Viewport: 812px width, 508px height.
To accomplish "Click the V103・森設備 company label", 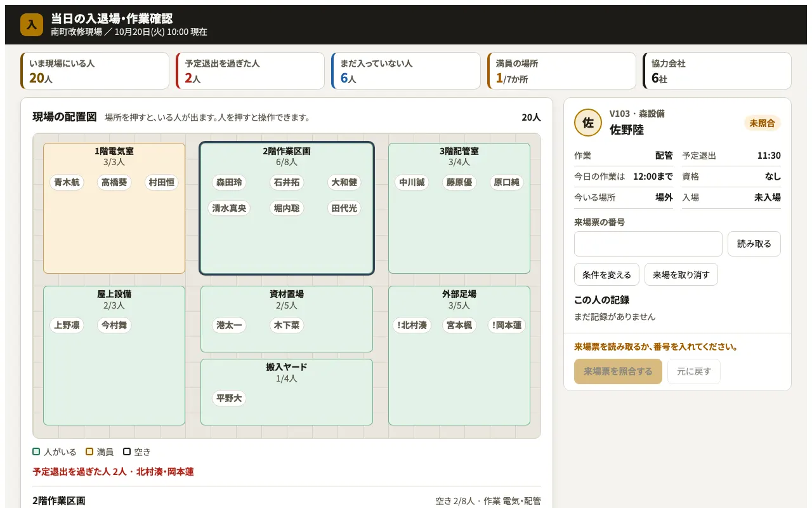I will point(637,114).
